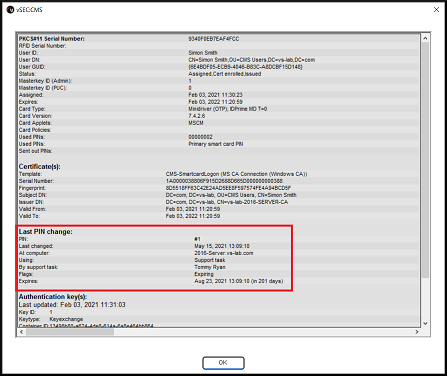Select certificate serial number starting '1A0000038806'
Image resolution: width=447 pixels, height=376 pixels.
point(224,181)
